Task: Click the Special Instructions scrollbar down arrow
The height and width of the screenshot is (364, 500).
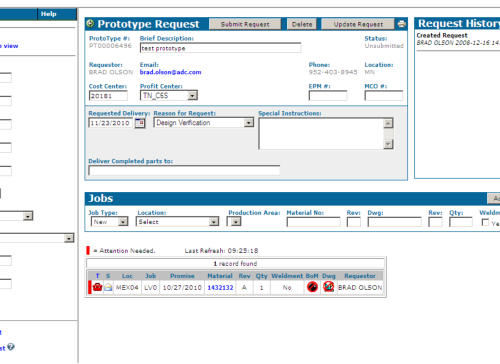Action: [388, 144]
